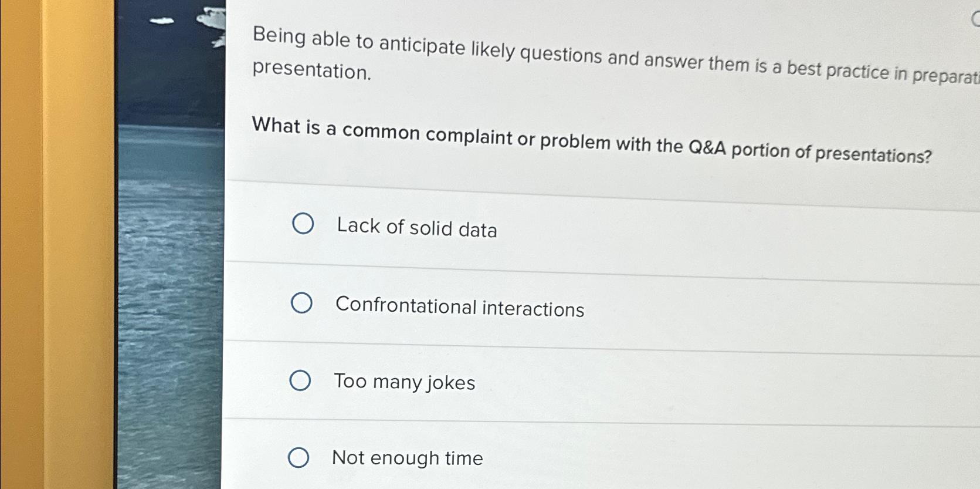The image size is (980, 489).
Task: Click the second answer row
Action: [x=528, y=304]
